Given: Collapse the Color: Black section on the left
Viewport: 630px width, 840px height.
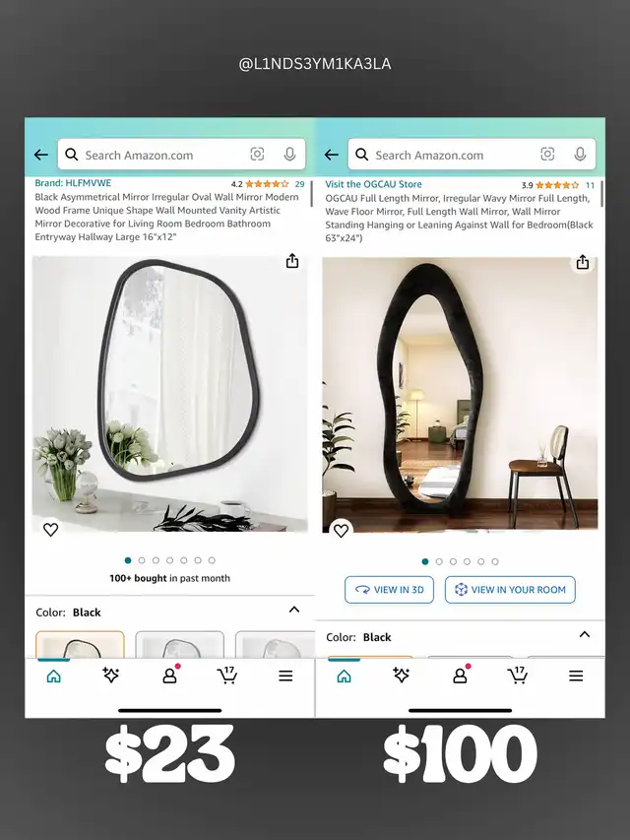Looking at the screenshot, I should [x=294, y=610].
